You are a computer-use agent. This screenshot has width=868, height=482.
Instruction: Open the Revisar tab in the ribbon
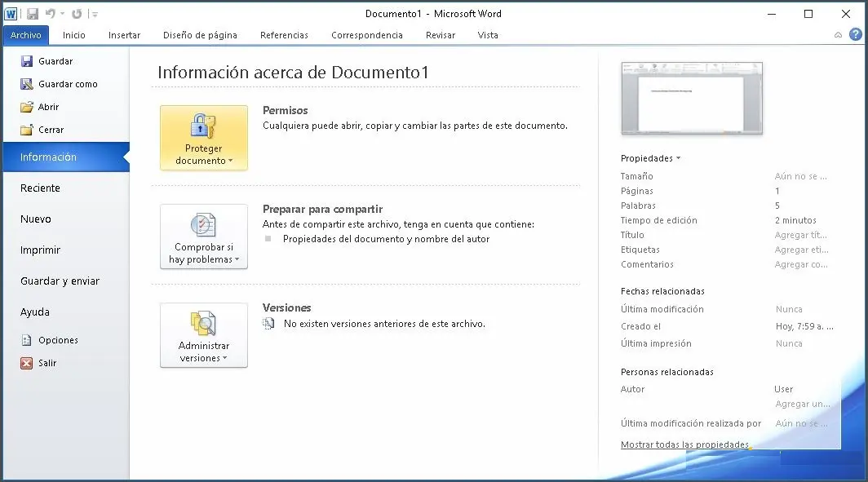(x=441, y=35)
